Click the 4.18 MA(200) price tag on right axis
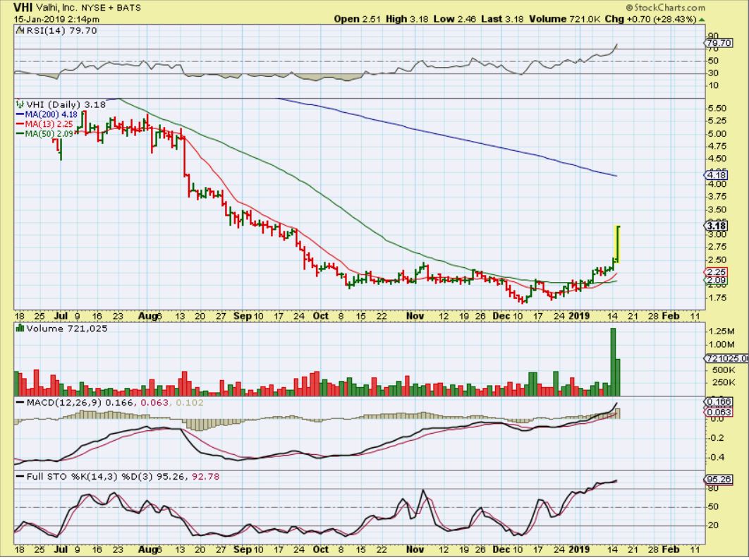Viewport: 749px width, 560px height. tap(716, 176)
